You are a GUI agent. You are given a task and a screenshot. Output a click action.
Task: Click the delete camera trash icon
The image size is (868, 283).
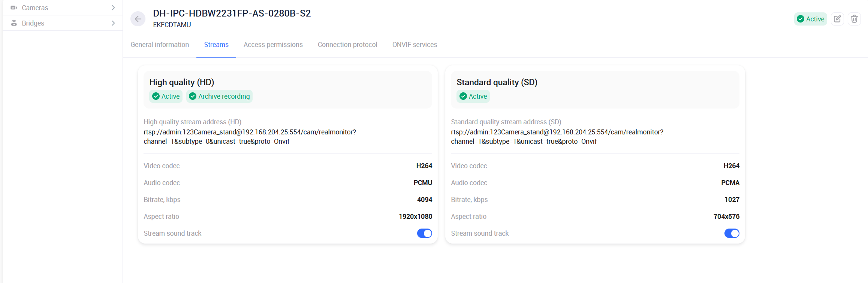854,19
